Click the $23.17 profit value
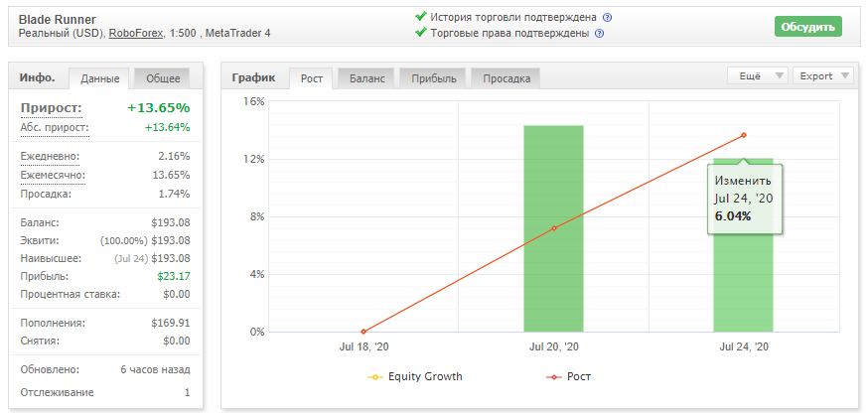The image size is (868, 413). click(173, 276)
